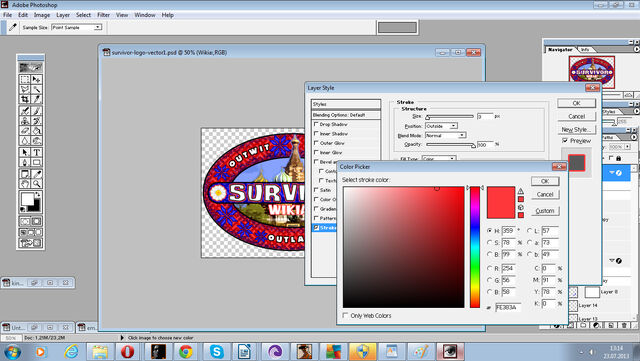Select the Paint Bucket tool
Image resolution: width=640 pixels, height=361 pixels.
[x=36, y=131]
